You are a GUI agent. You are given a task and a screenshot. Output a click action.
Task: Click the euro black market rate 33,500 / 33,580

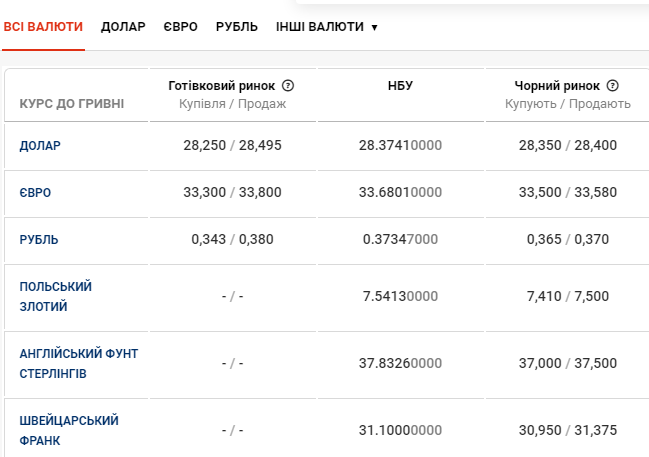click(568, 192)
